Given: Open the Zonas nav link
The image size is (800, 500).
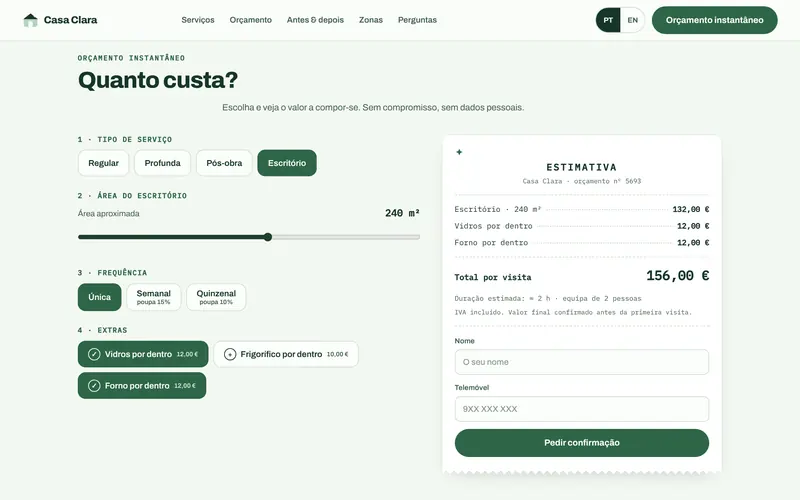Looking at the screenshot, I should coord(370,20).
